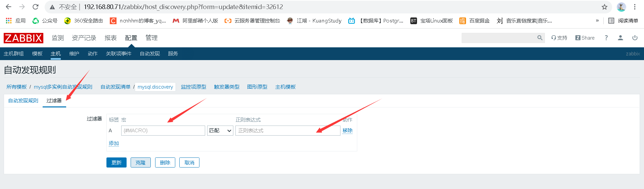
Task: Open the 报表 main menu
Action: click(x=110, y=38)
